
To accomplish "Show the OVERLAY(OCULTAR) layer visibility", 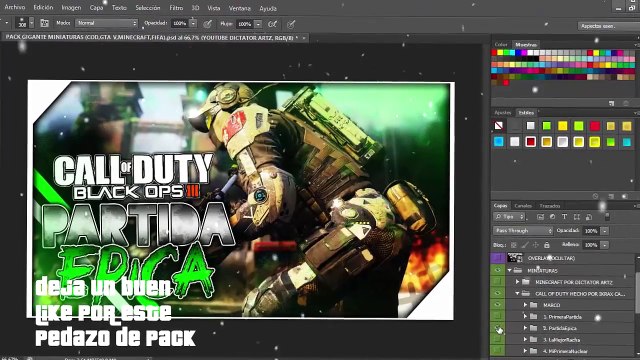I will point(498,258).
